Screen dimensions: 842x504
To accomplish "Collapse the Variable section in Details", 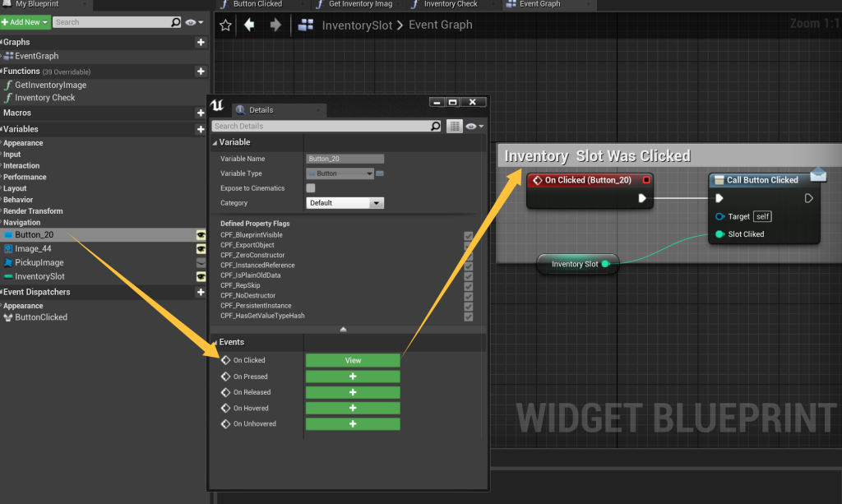I will [215, 143].
